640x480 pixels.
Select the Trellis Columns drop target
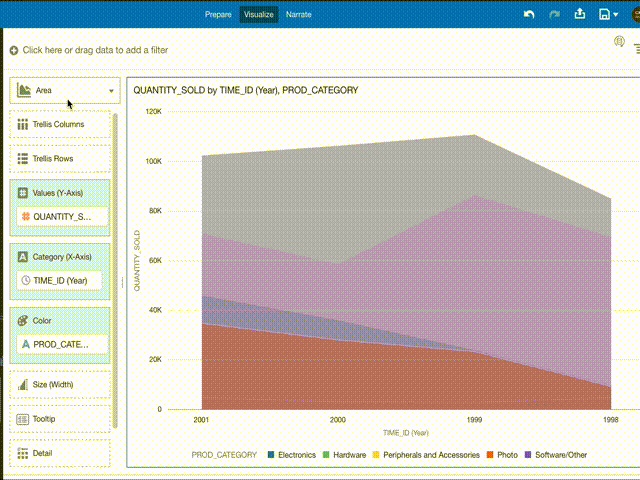coord(60,124)
